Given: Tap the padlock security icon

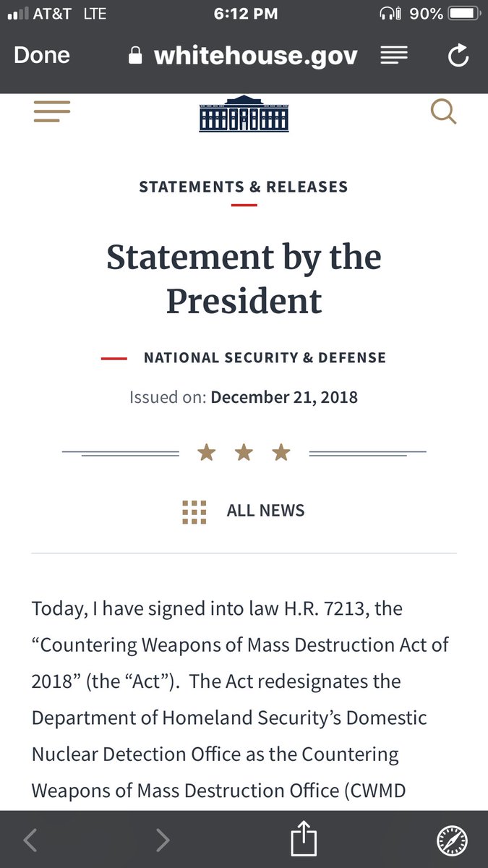Looking at the screenshot, I should (x=135, y=56).
